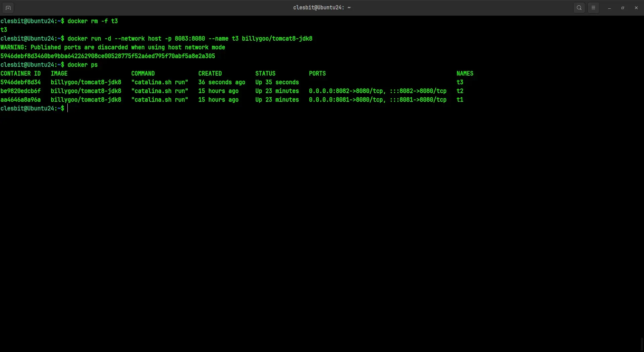Click '15 hours ago' in the t1 row
The image size is (644, 352).
tap(218, 100)
